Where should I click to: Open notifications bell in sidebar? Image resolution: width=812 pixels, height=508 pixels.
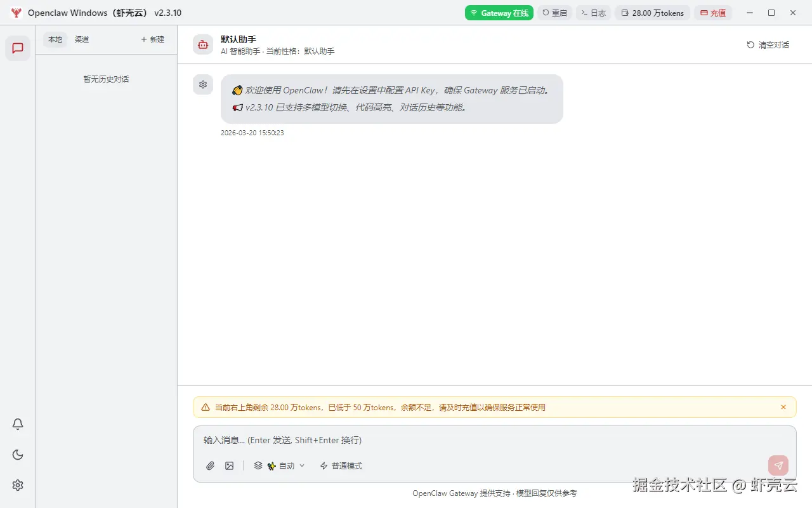[x=18, y=424]
